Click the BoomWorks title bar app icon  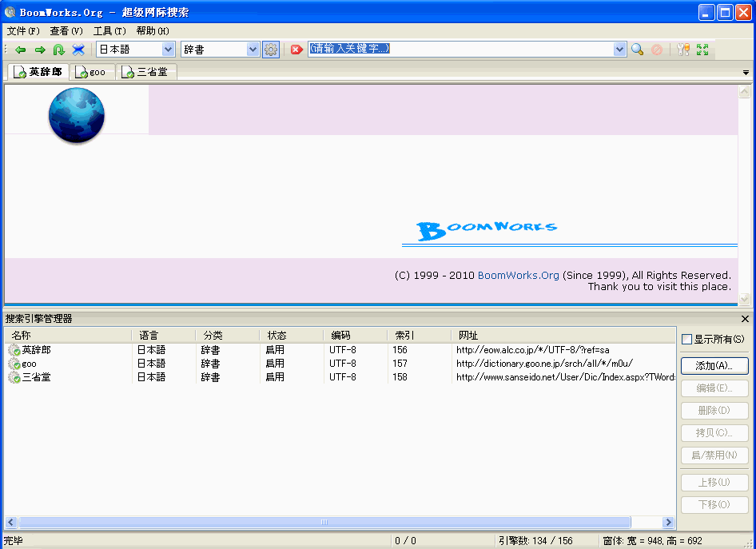click(10, 11)
